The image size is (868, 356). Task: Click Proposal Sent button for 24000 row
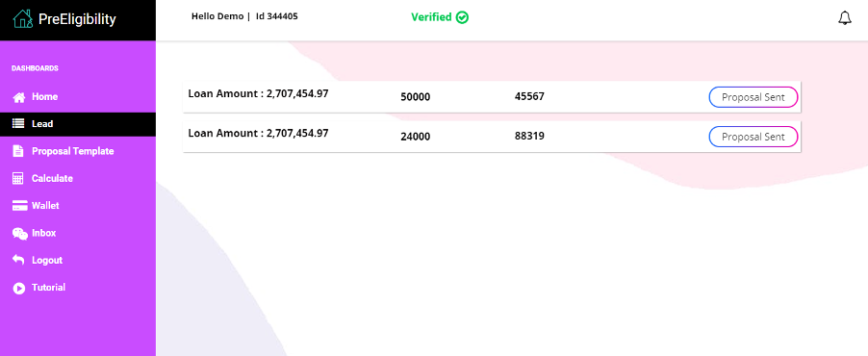[x=753, y=137]
